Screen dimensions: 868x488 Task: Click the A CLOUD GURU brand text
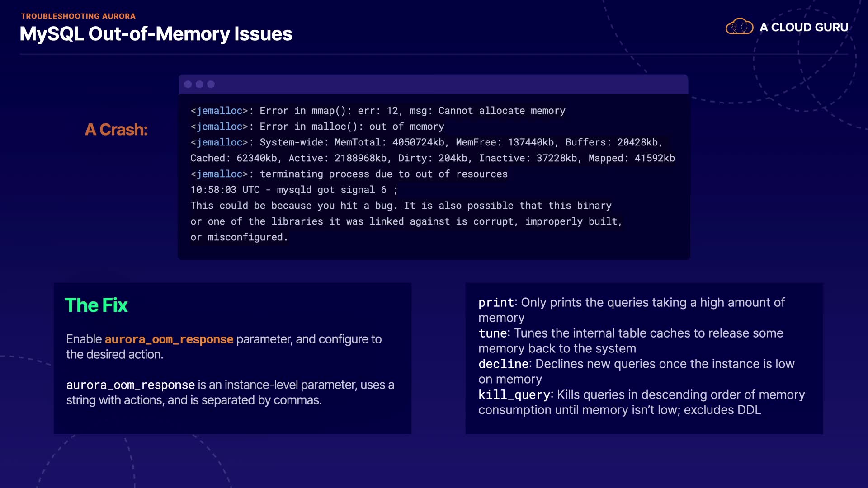(804, 28)
